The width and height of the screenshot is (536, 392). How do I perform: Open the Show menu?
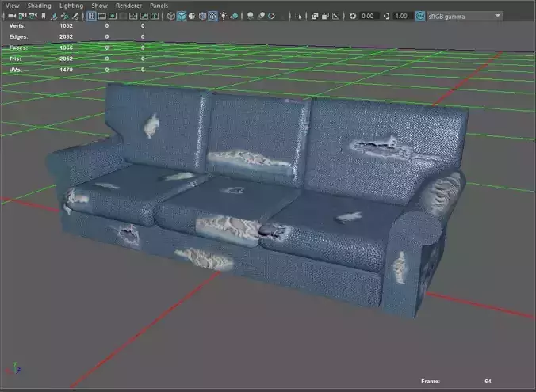click(x=99, y=6)
